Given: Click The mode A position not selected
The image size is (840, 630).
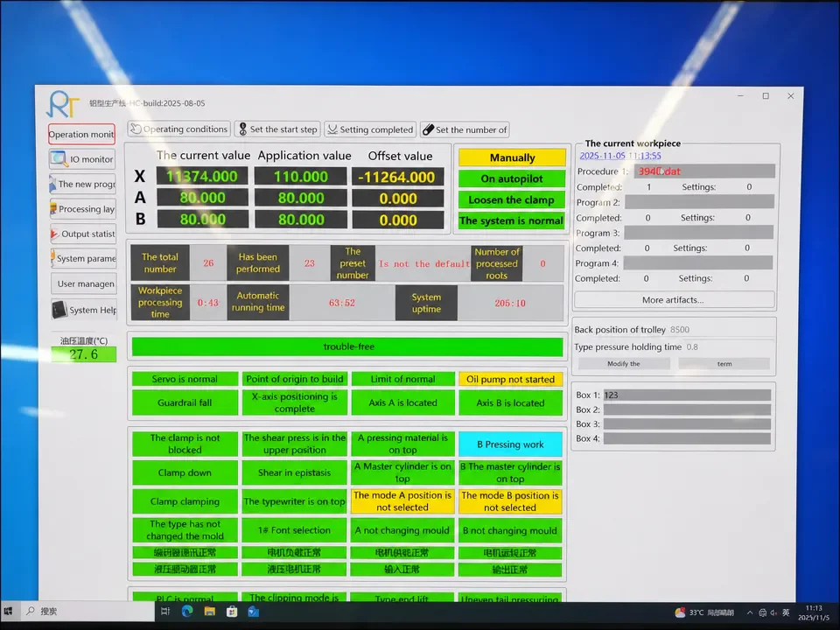Looking at the screenshot, I should point(402,501).
